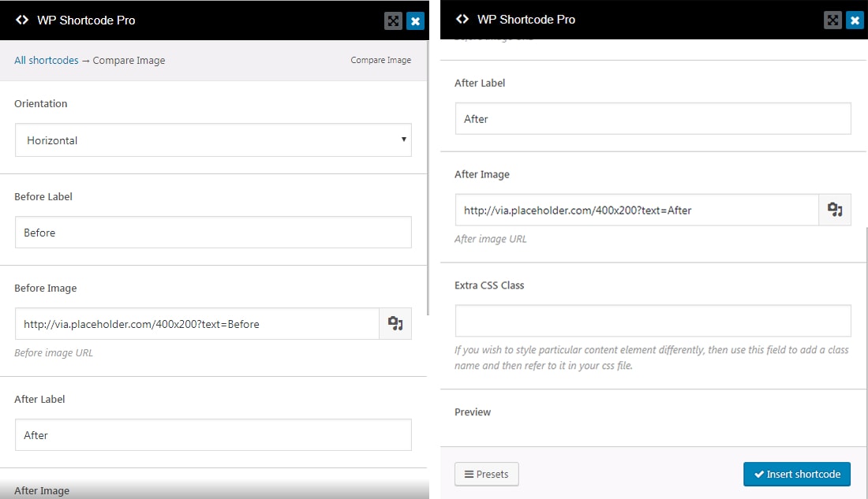The image size is (868, 499).
Task: Click the Extra CSS Class input
Action: [x=653, y=321]
